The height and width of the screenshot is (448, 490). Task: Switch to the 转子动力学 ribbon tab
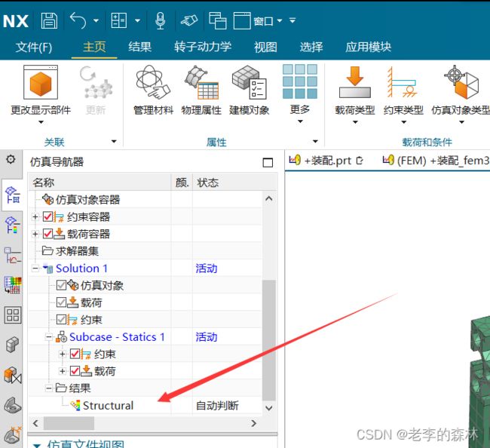pyautogui.click(x=203, y=47)
